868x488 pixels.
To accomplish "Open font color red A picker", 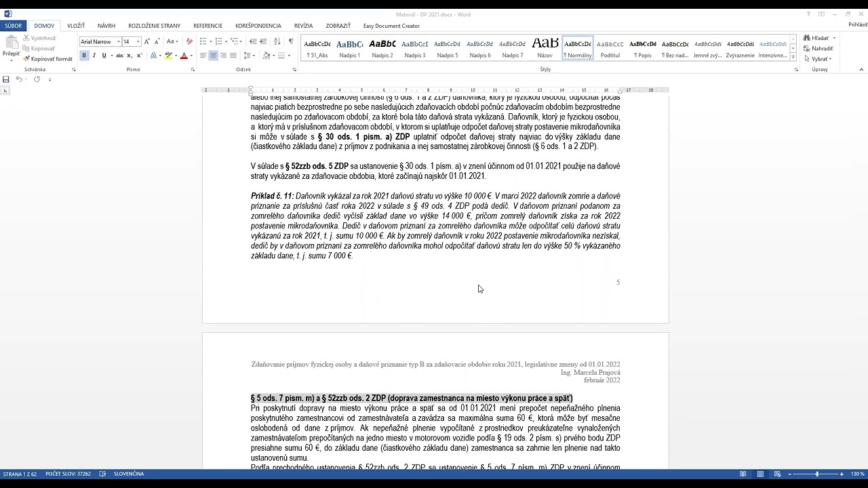I will tap(183, 56).
